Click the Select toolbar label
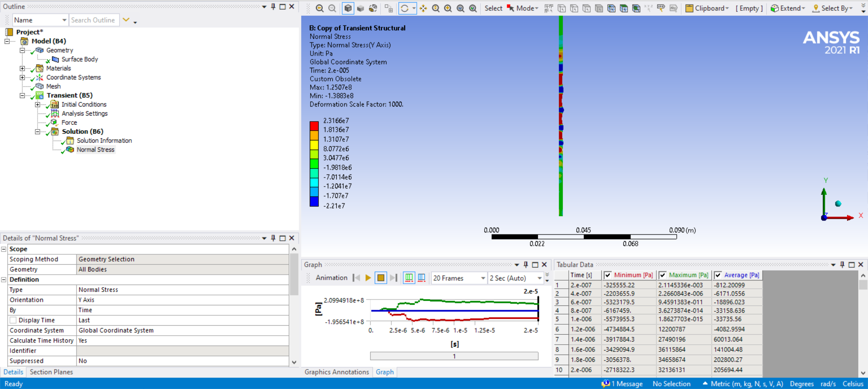The height and width of the screenshot is (389, 868). click(x=493, y=8)
